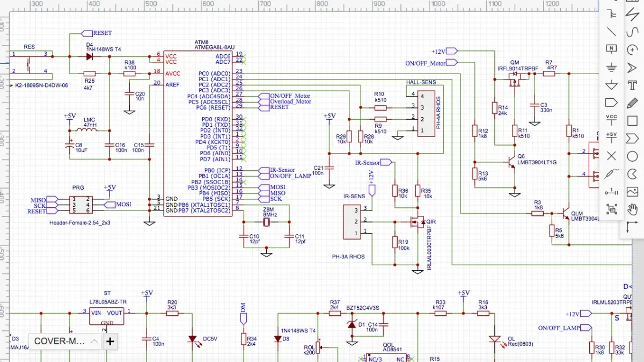Activate the hand Drag tool
Image resolution: width=644 pixels, height=362 pixels.
[632, 209]
